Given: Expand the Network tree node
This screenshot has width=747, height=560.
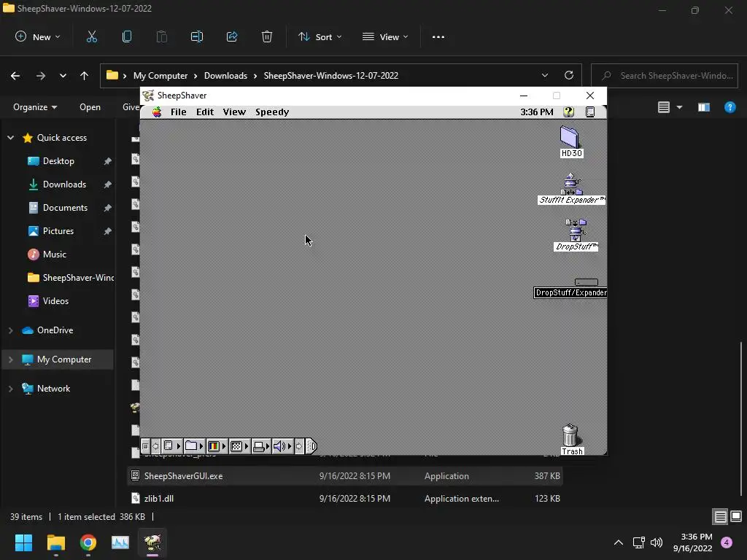Looking at the screenshot, I should pyautogui.click(x=10, y=389).
